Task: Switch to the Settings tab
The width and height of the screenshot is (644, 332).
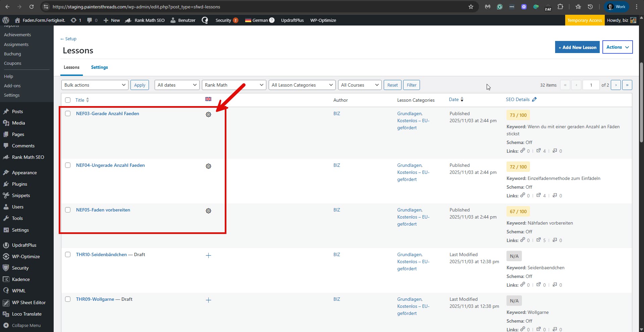Action: click(99, 67)
